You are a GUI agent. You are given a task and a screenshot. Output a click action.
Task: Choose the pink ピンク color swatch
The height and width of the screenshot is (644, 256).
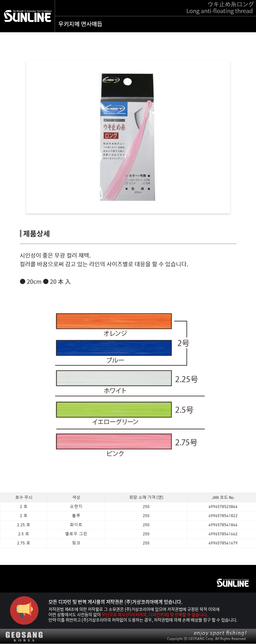(114, 441)
